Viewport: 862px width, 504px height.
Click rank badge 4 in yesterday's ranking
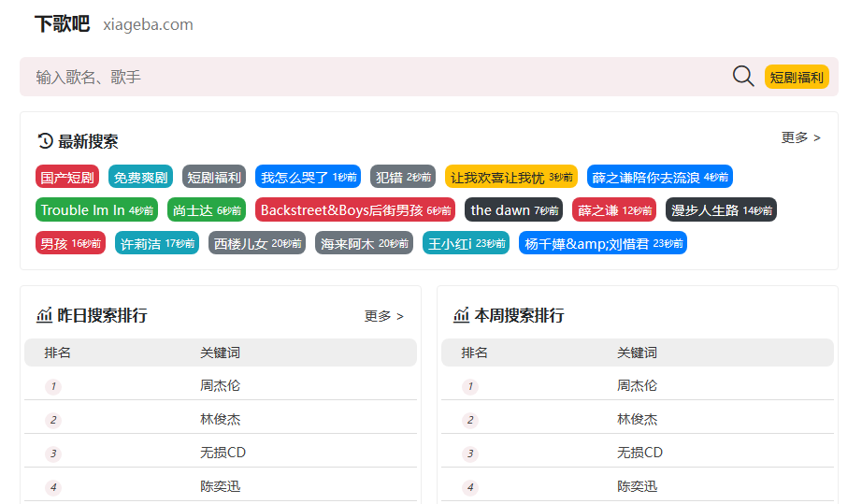coord(53,487)
